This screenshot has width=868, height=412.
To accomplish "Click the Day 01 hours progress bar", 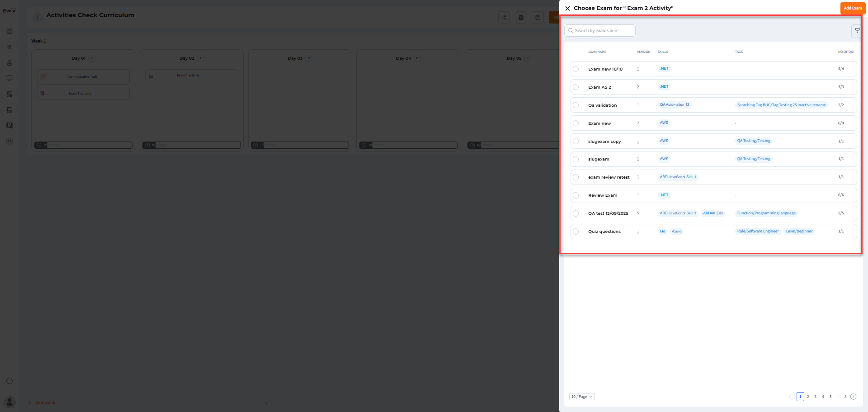I will tap(83, 145).
